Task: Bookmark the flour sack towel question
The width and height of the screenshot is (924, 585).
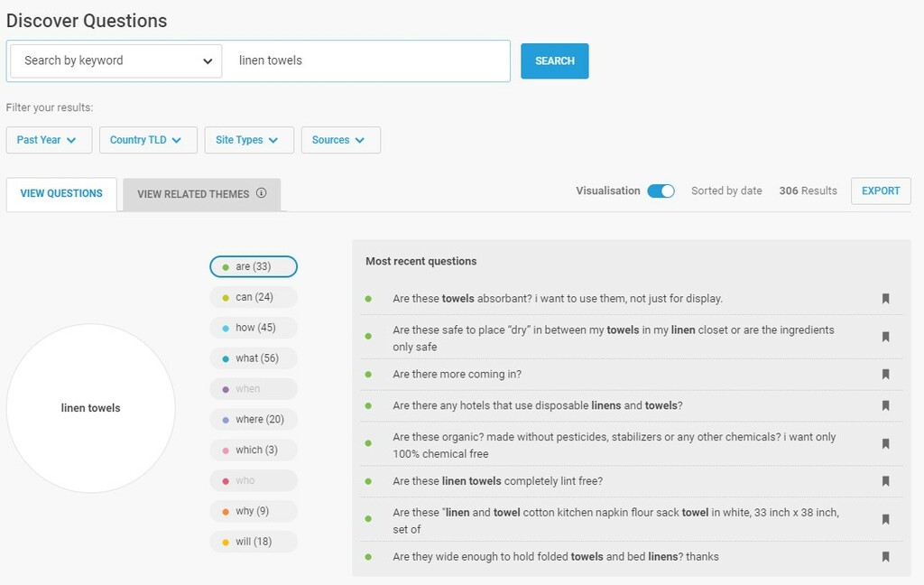Action: (885, 520)
